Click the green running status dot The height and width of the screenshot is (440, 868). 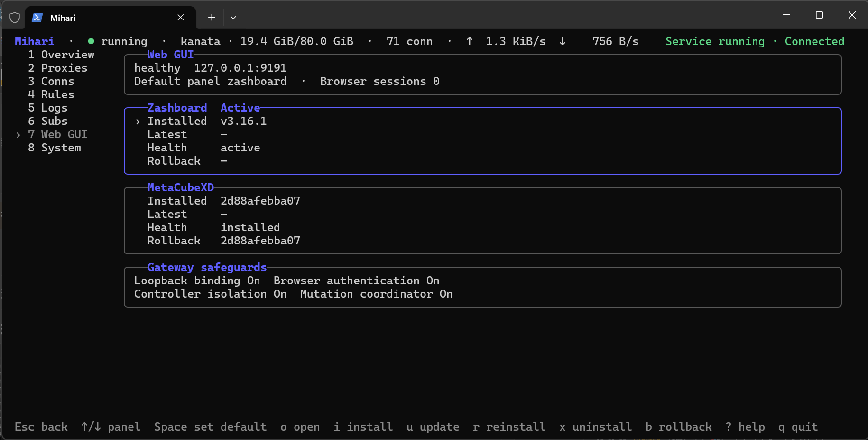(x=91, y=41)
